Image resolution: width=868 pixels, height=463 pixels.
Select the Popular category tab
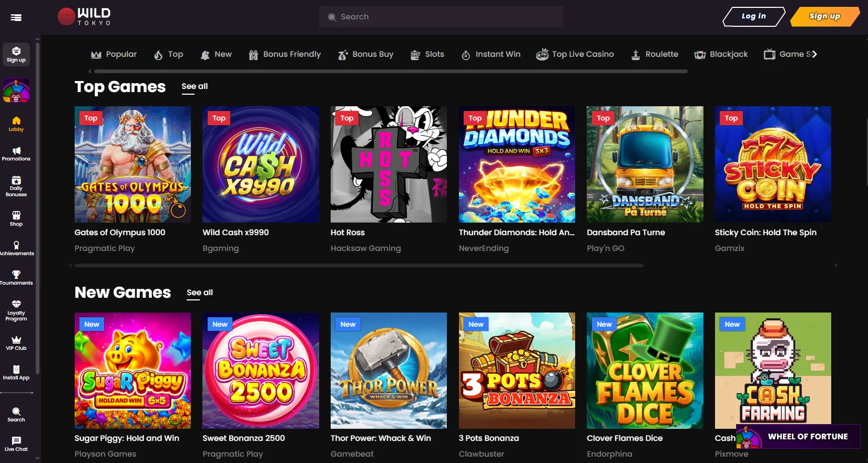(x=114, y=54)
